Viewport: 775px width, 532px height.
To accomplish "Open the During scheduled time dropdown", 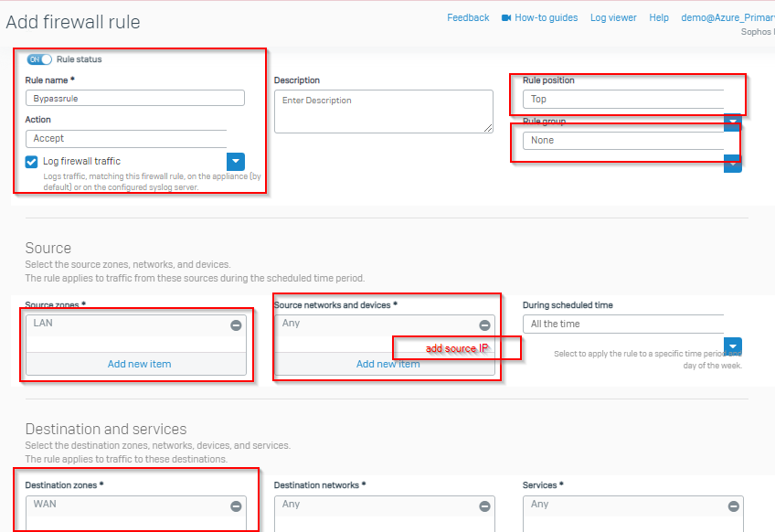I will pos(732,346).
